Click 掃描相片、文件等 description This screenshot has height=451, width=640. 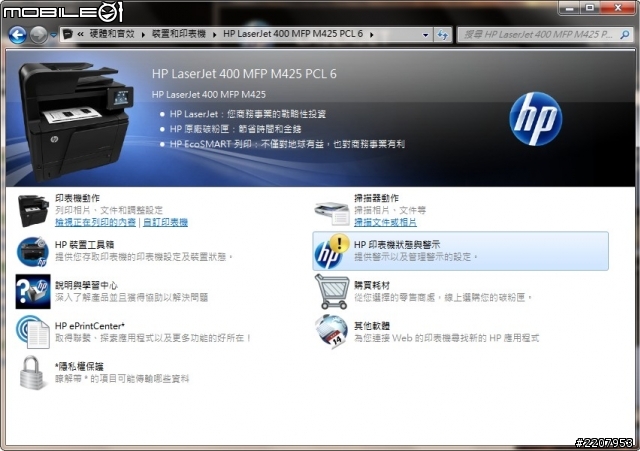point(390,210)
